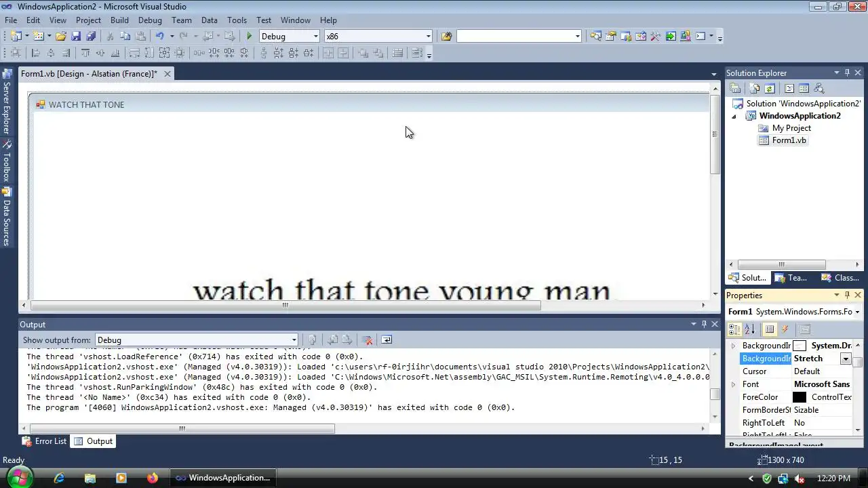Toggle Show All Files in Solution Explorer

coord(754,88)
